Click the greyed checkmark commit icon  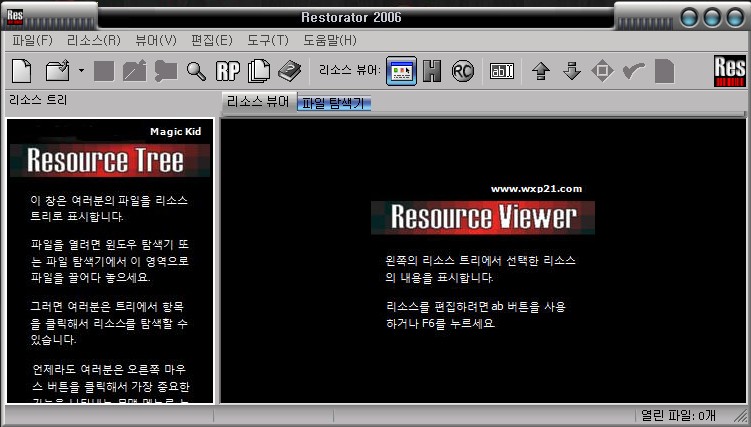(633, 71)
